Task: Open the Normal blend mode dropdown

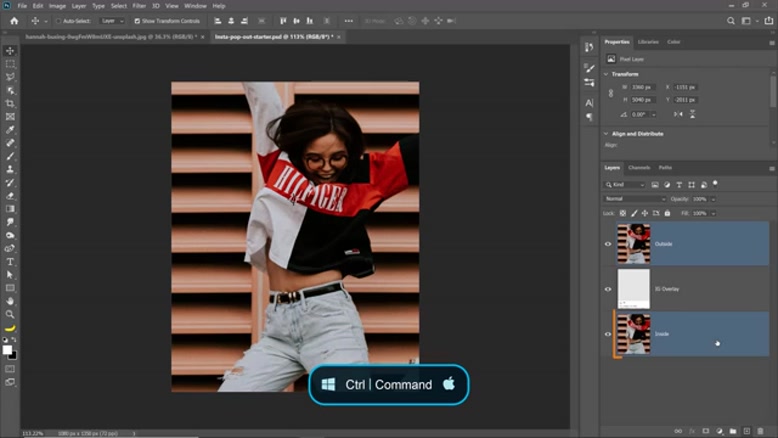Action: pos(635,199)
